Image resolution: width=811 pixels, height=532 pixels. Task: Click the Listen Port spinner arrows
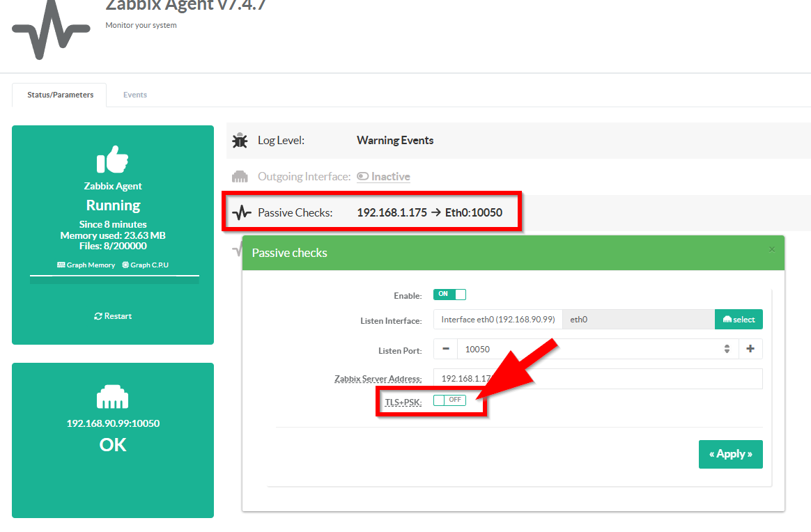click(727, 349)
